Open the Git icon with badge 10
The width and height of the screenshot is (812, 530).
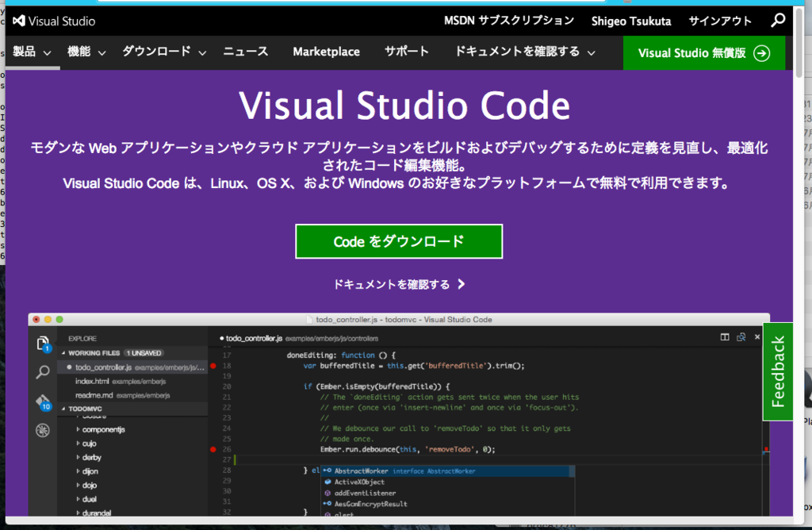click(44, 402)
